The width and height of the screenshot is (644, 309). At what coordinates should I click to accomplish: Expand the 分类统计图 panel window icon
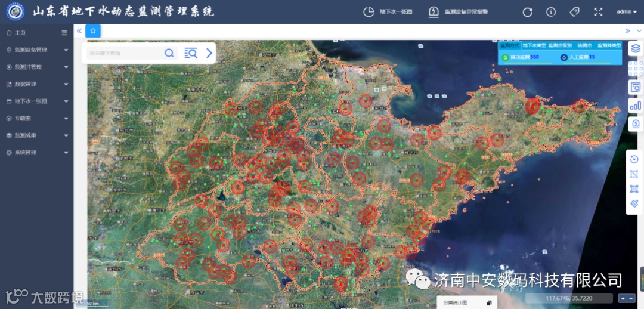489,303
